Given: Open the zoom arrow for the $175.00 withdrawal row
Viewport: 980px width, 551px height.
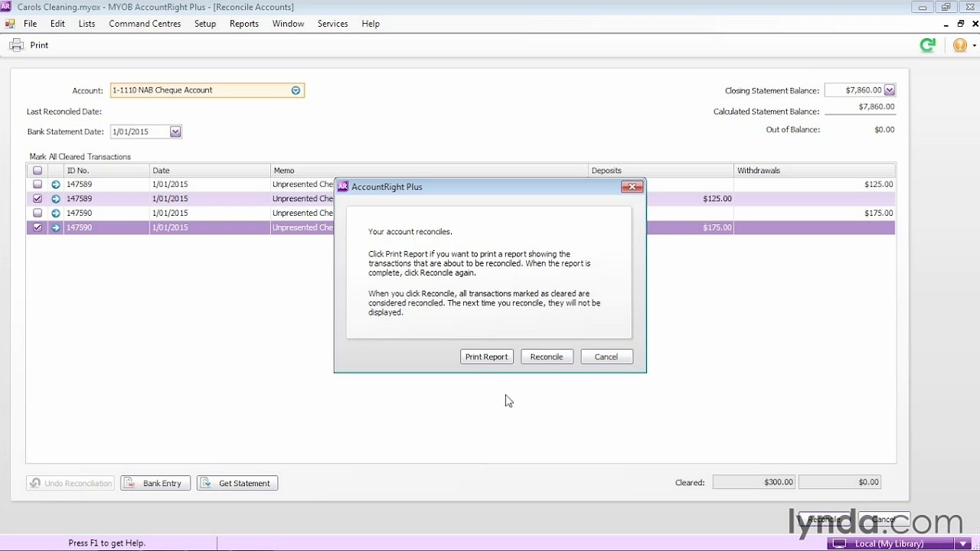Looking at the screenshot, I should coord(56,214).
